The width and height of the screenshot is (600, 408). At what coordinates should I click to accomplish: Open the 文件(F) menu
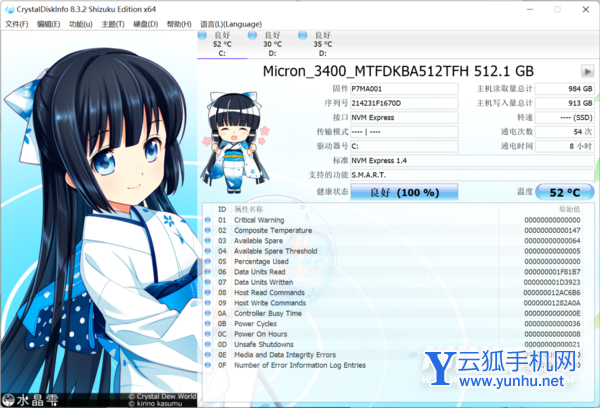(16, 24)
